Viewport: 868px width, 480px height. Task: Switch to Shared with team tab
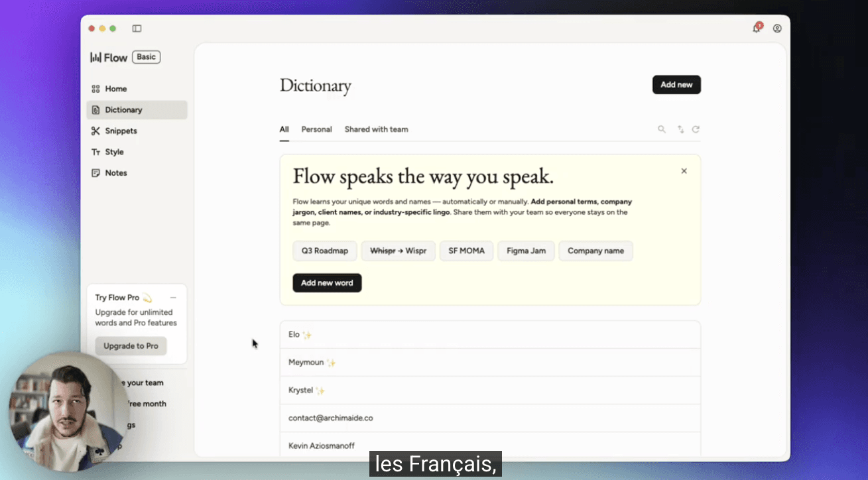(x=376, y=129)
